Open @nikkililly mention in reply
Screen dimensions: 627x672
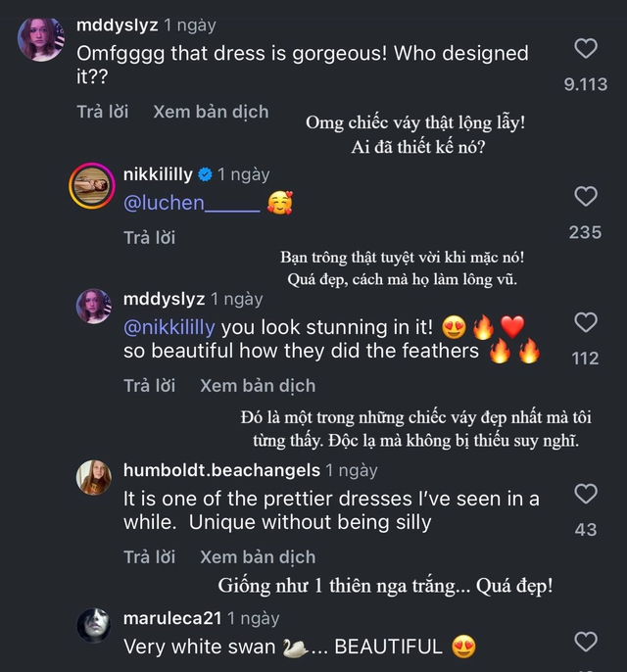(x=169, y=327)
